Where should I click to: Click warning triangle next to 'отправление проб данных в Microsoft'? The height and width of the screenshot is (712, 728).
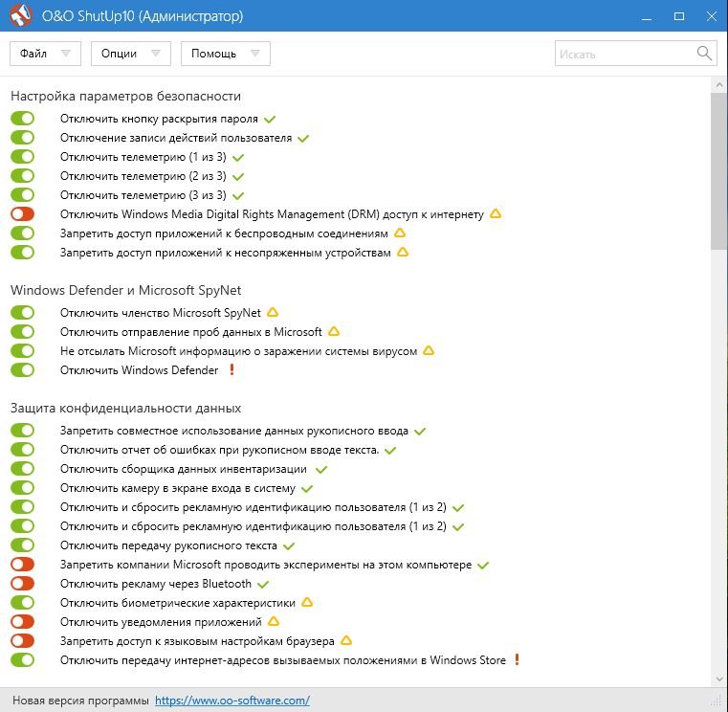tap(334, 331)
